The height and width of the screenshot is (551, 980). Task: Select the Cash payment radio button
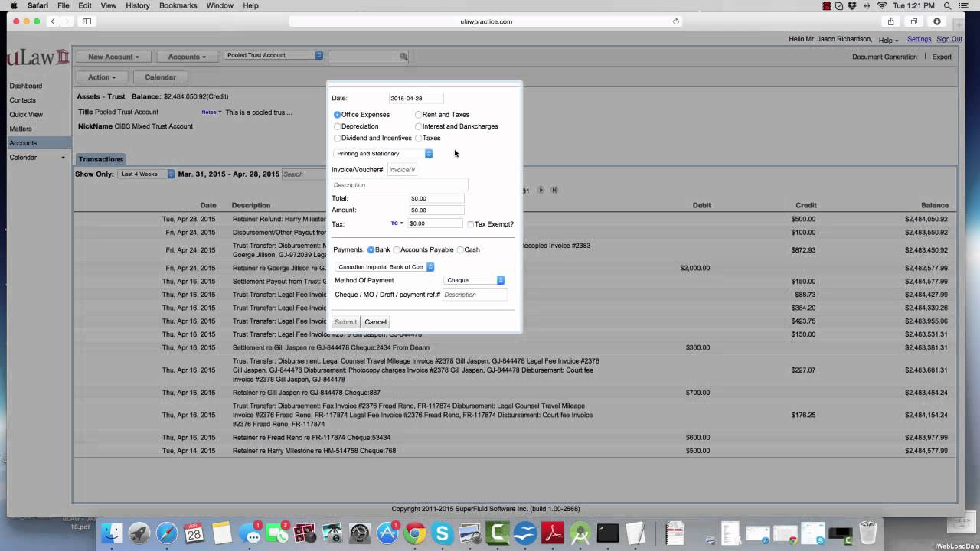460,250
